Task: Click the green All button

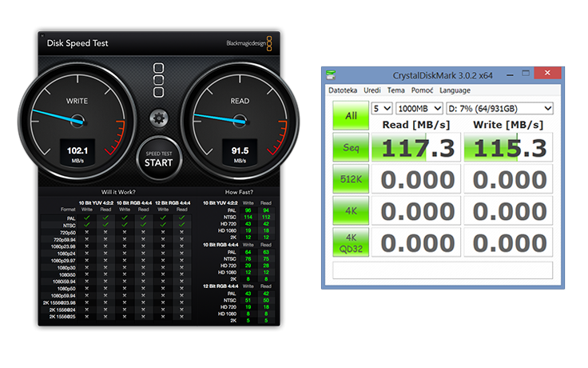Action: (x=351, y=116)
